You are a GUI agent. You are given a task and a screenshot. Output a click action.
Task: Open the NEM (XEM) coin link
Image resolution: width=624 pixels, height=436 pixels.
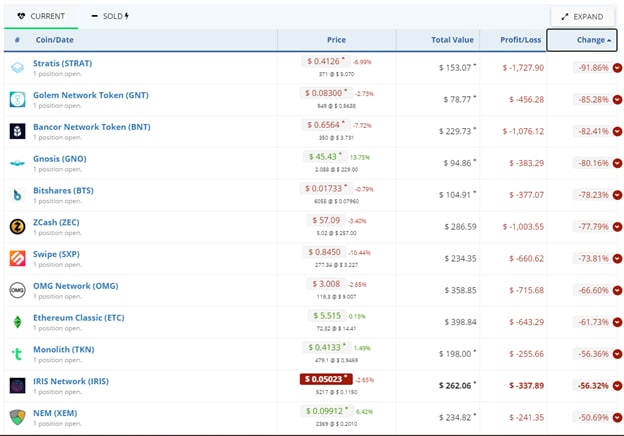coord(55,413)
